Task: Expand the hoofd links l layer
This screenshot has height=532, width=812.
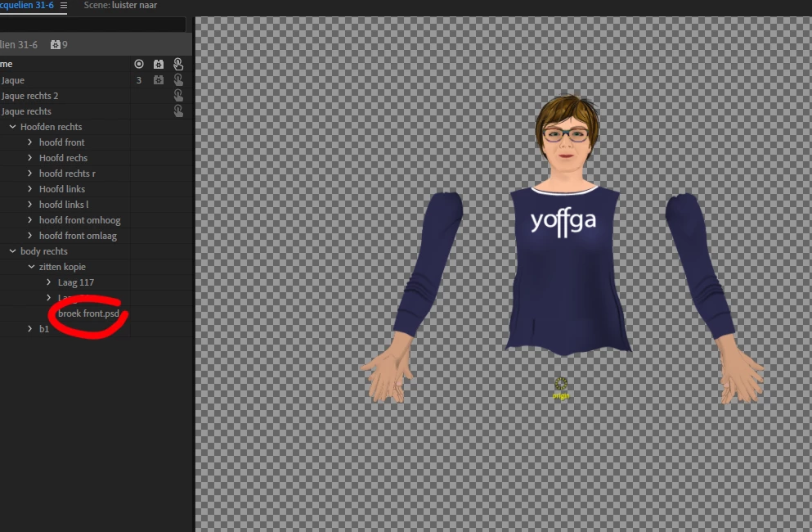Action: [29, 205]
